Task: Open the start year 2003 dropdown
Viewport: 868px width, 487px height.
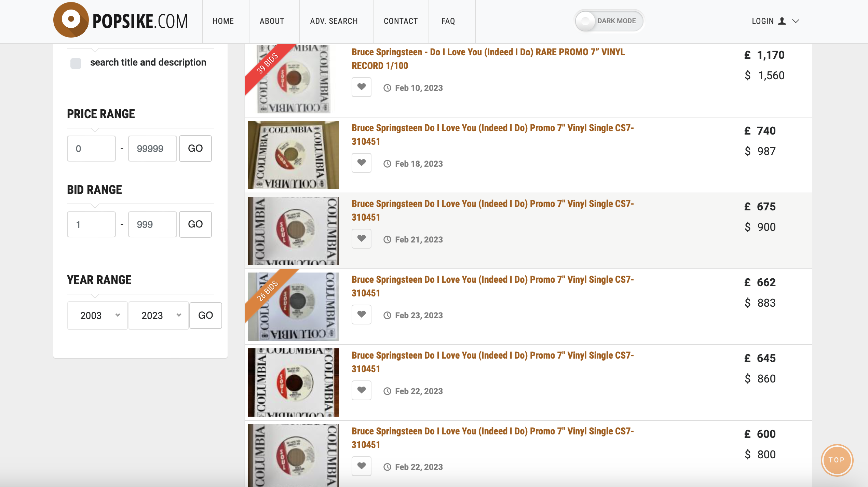Action: tap(97, 316)
